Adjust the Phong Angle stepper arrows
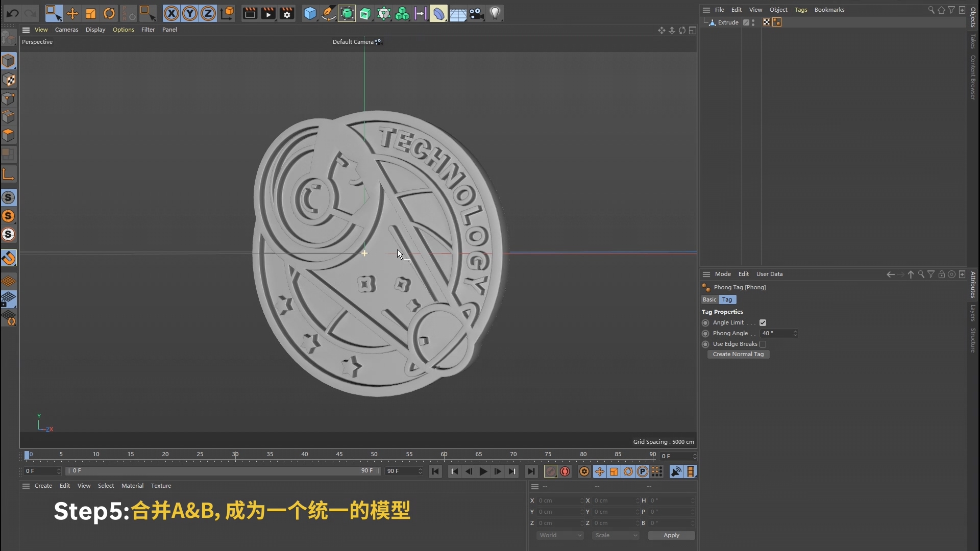Viewport: 980px width, 551px height. [795, 333]
